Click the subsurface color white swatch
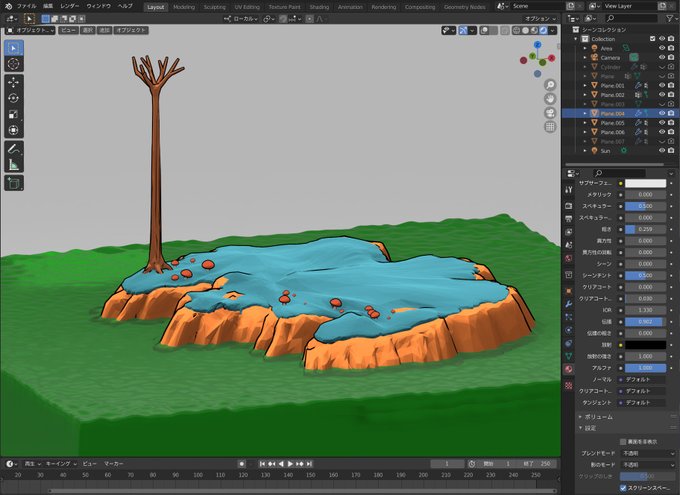 [645, 183]
